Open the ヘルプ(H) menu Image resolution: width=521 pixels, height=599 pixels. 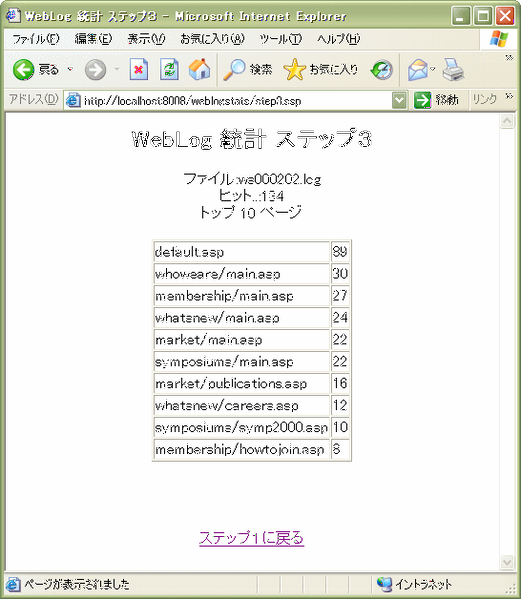pyautogui.click(x=338, y=39)
